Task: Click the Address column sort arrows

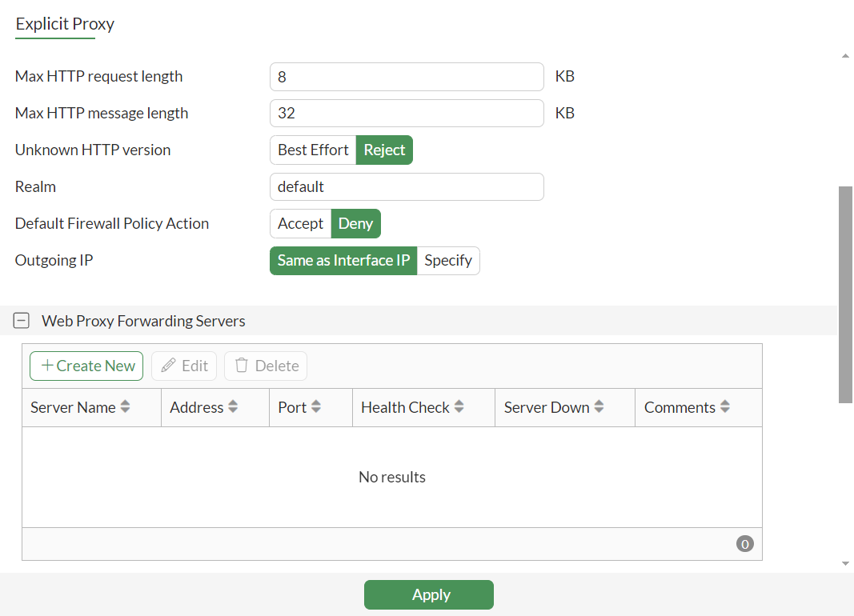Action: coord(233,407)
